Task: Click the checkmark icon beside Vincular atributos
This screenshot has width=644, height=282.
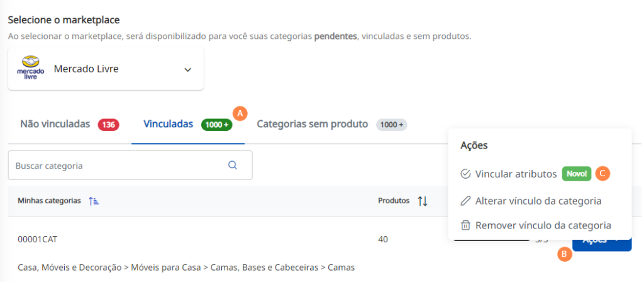Action: coord(465,174)
